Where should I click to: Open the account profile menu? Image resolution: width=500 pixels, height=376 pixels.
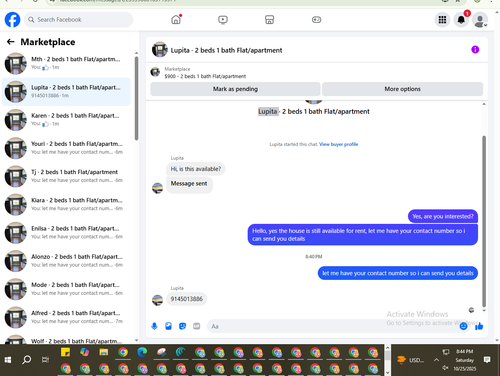click(480, 20)
